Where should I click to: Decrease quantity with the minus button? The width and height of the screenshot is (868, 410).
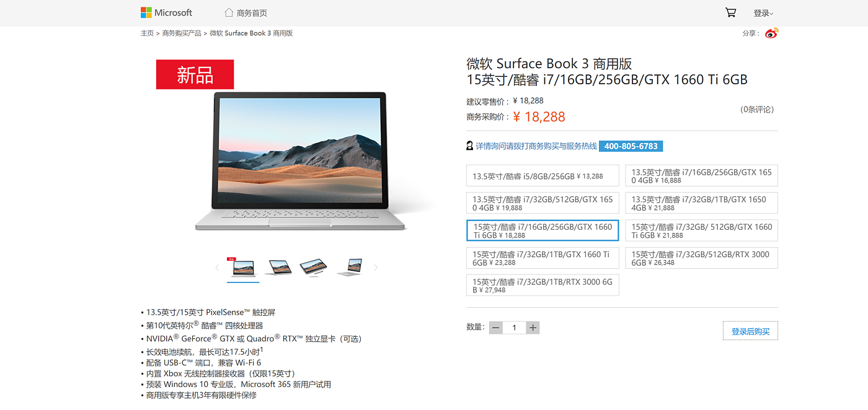(x=495, y=328)
